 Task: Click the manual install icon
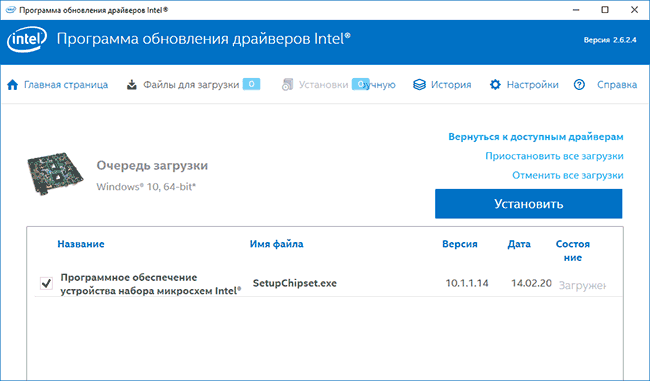click(287, 85)
